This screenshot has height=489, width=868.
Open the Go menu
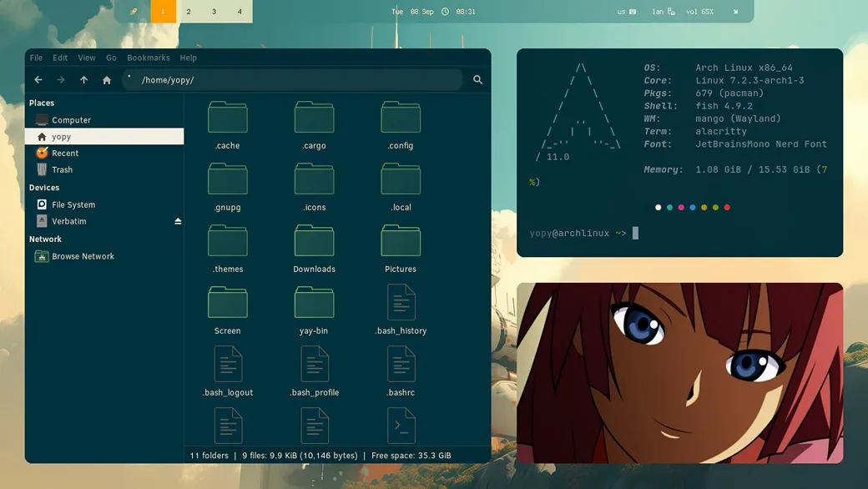(x=111, y=58)
